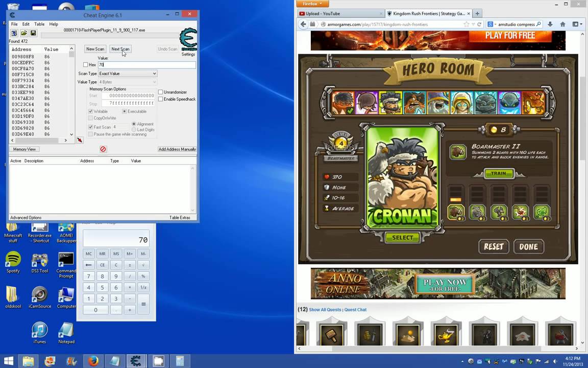The width and height of the screenshot is (588, 368).
Task: Click the green TRAIN button
Action: click(x=498, y=173)
